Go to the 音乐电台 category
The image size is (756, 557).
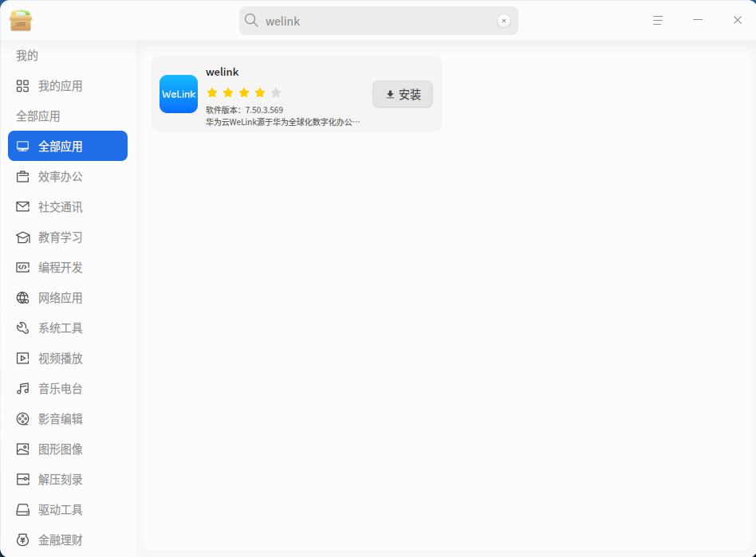pos(68,388)
